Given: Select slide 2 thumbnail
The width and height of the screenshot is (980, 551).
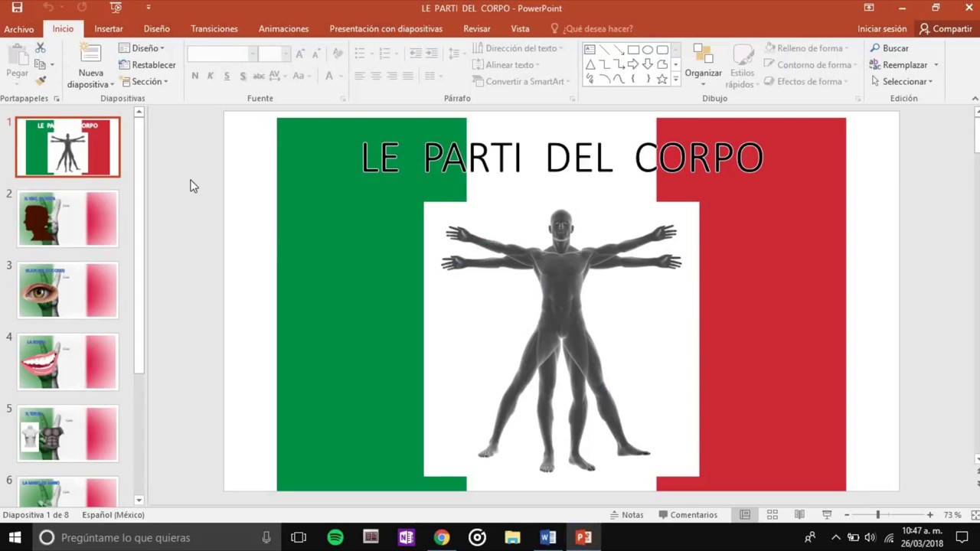Looking at the screenshot, I should coord(68,219).
